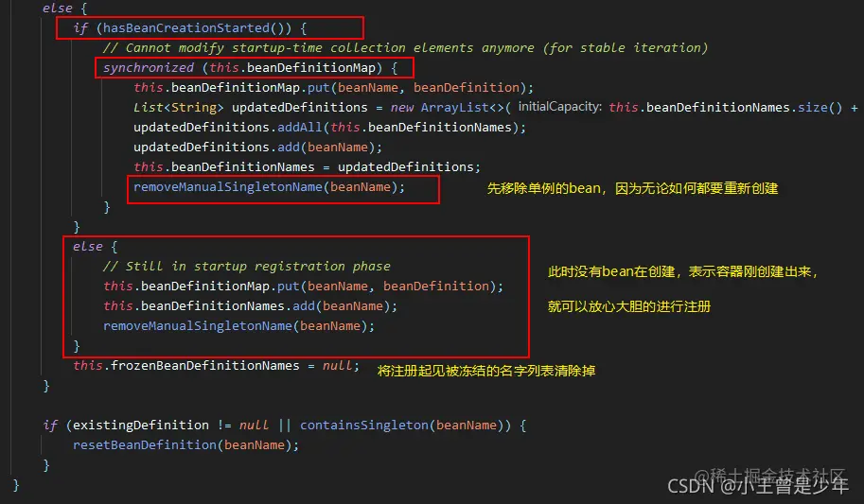The width and height of the screenshot is (864, 504).
Task: Click 'existingDefinition != null' condition
Action: click(x=170, y=426)
